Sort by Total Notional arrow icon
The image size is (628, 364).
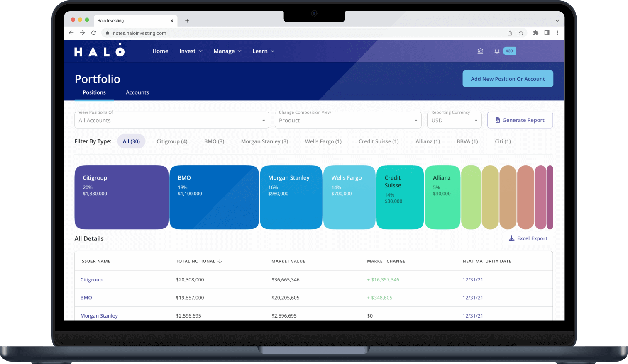coord(220,261)
